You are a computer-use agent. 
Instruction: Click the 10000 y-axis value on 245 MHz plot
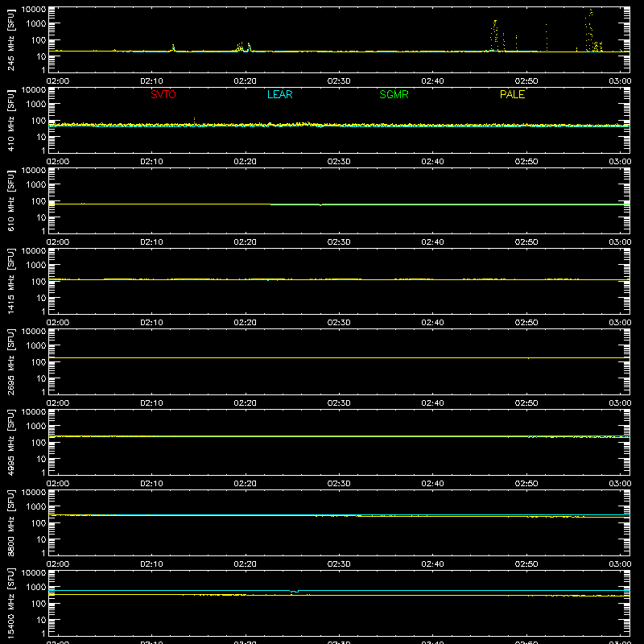click(34, 10)
